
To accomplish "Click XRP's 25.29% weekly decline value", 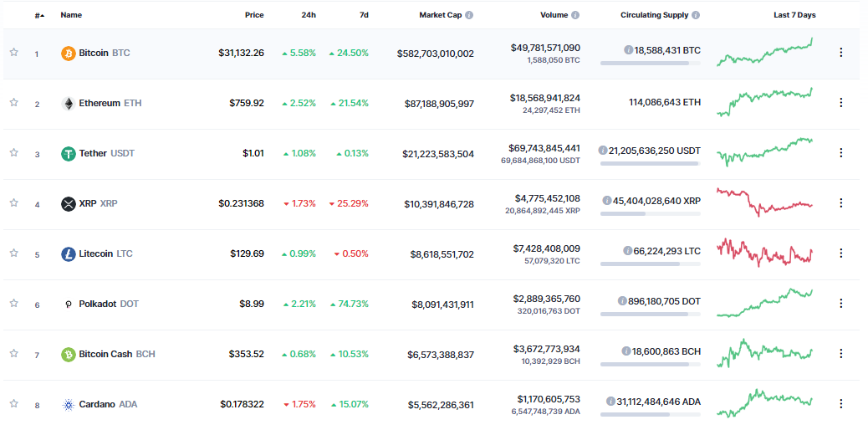I will coord(349,203).
